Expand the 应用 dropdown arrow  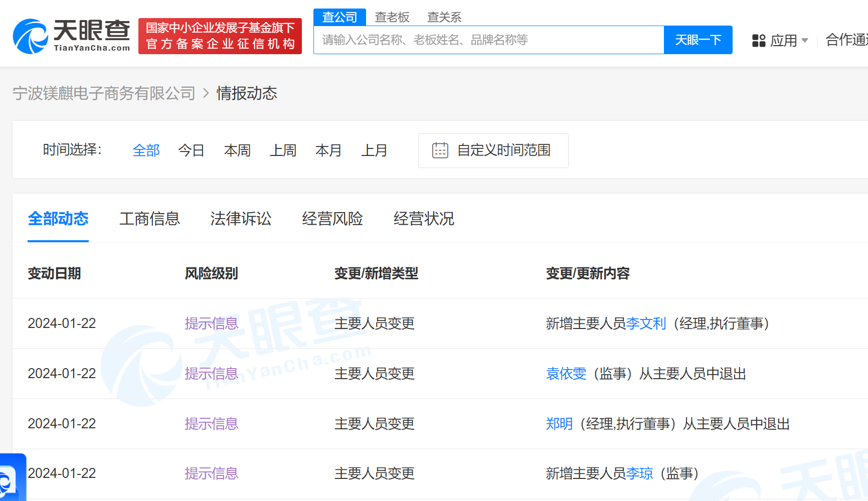pos(805,41)
